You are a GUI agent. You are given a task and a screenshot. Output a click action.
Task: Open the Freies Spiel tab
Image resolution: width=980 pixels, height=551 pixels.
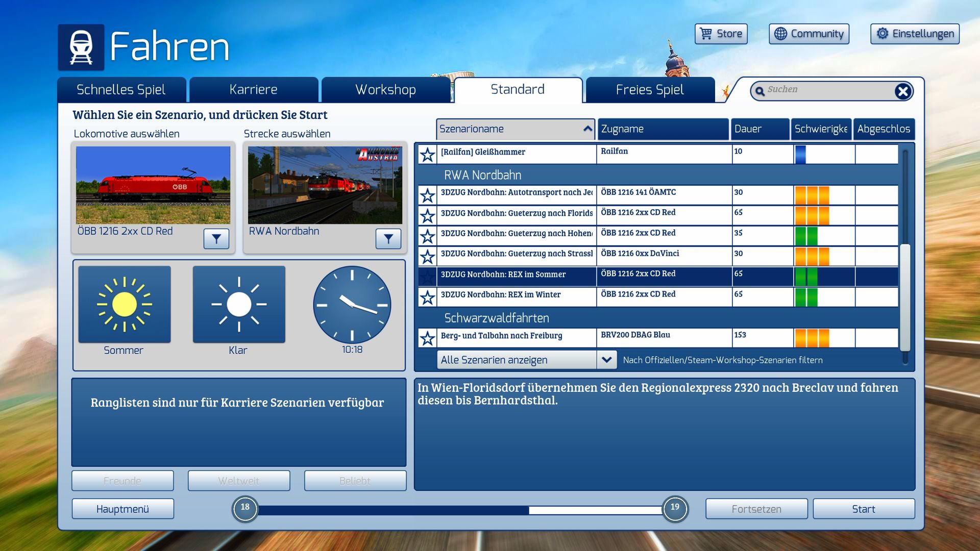[x=650, y=90]
